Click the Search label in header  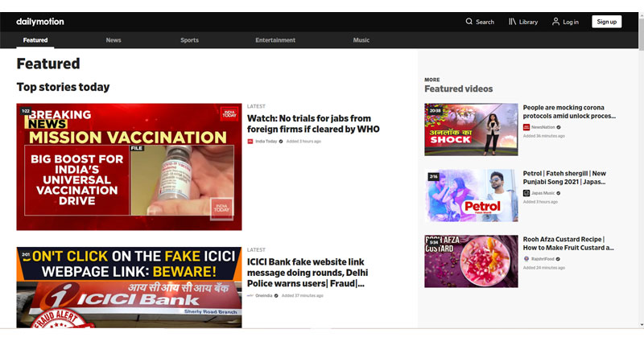(x=485, y=23)
